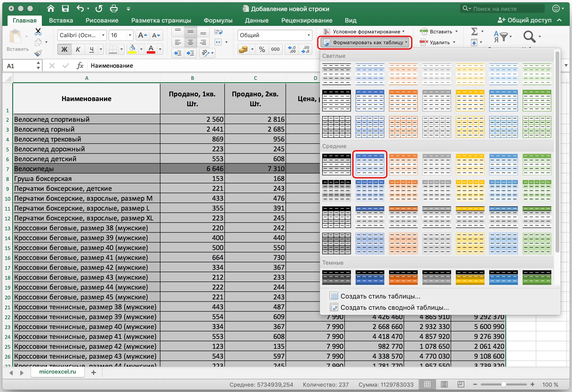Click increase font size icon
572x392 pixels.
click(x=143, y=35)
